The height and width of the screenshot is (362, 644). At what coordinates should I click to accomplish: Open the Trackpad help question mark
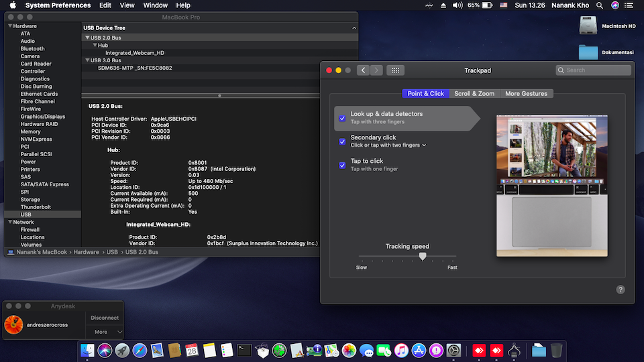pos(621,290)
